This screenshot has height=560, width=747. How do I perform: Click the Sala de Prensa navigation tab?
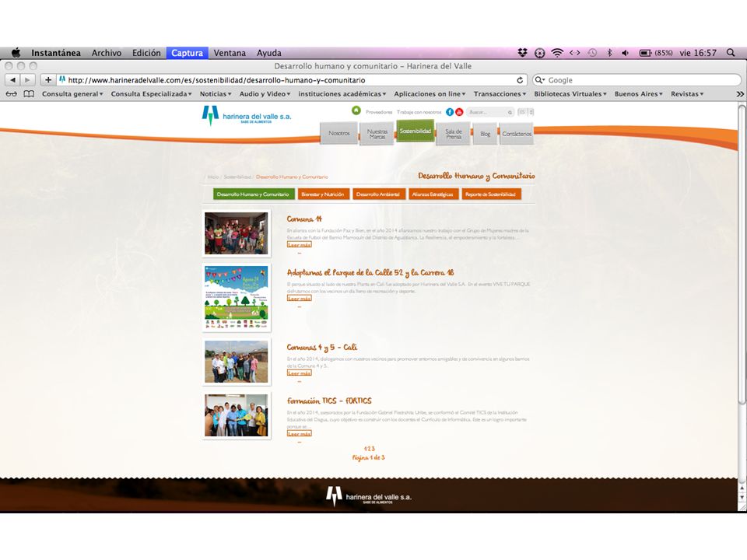[x=453, y=134]
